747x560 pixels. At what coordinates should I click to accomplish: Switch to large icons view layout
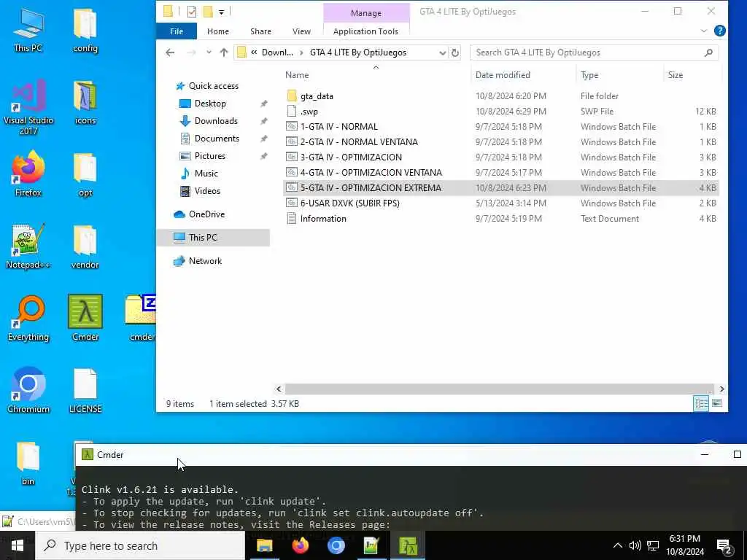point(717,403)
